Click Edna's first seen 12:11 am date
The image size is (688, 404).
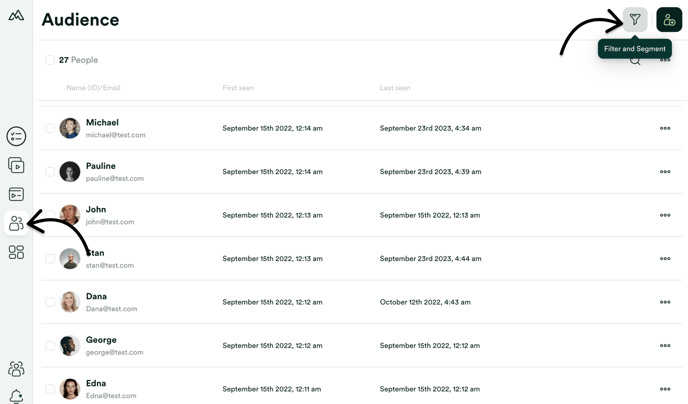click(x=272, y=389)
